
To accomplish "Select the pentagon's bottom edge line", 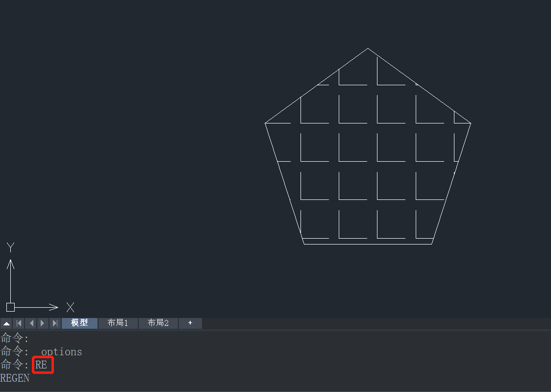I will tap(368, 244).
